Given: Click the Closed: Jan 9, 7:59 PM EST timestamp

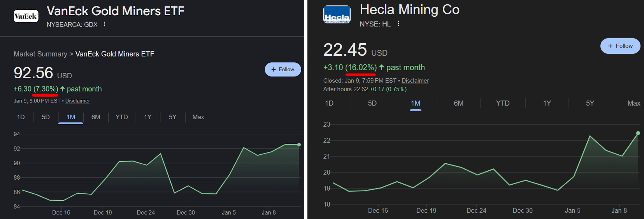Looking at the screenshot, I should [360, 81].
